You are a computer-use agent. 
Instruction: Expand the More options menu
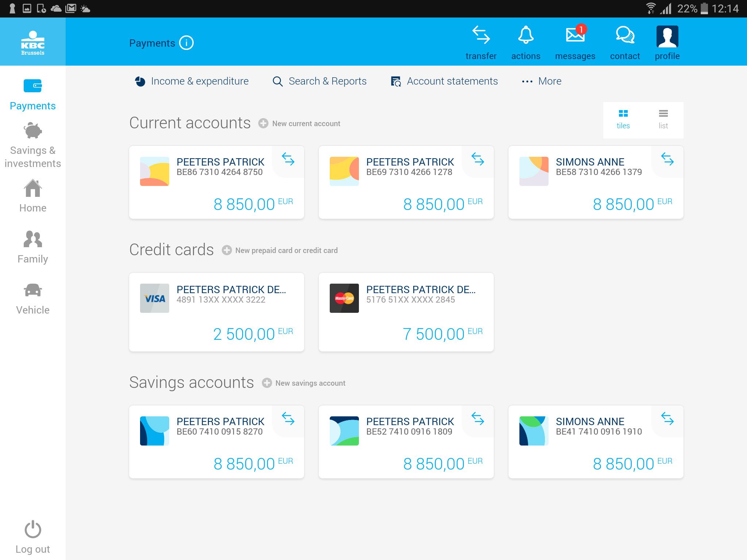[542, 81]
